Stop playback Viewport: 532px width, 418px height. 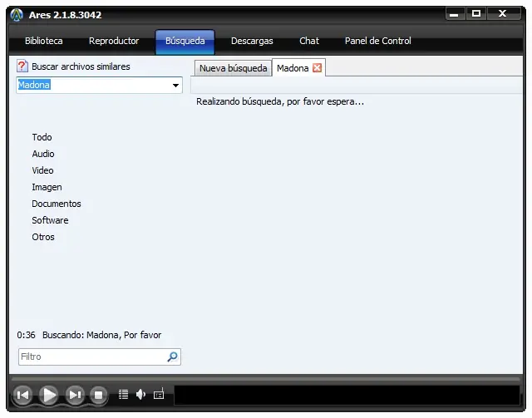[98, 395]
